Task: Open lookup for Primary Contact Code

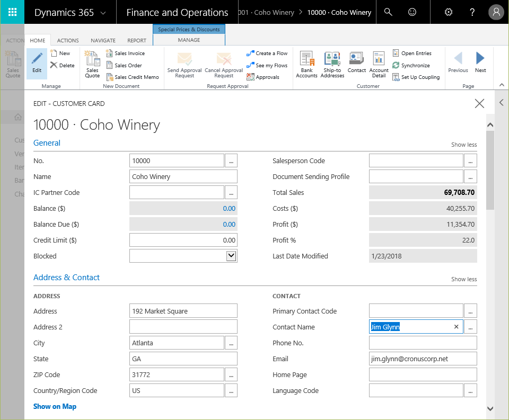Action: pos(470,311)
